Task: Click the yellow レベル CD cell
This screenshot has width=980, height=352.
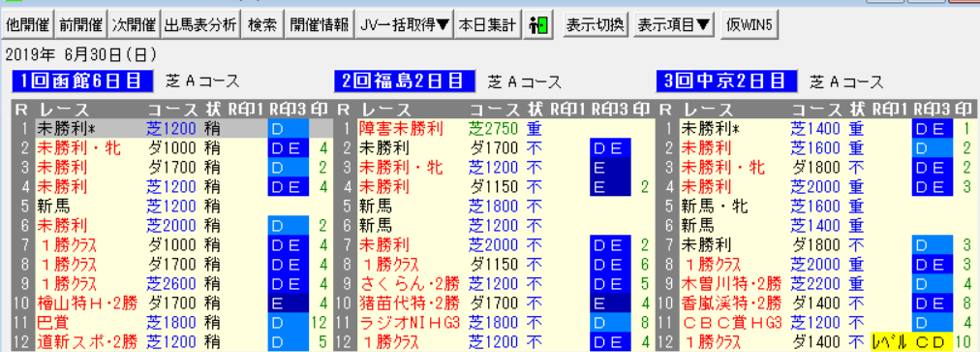Action: point(911,342)
